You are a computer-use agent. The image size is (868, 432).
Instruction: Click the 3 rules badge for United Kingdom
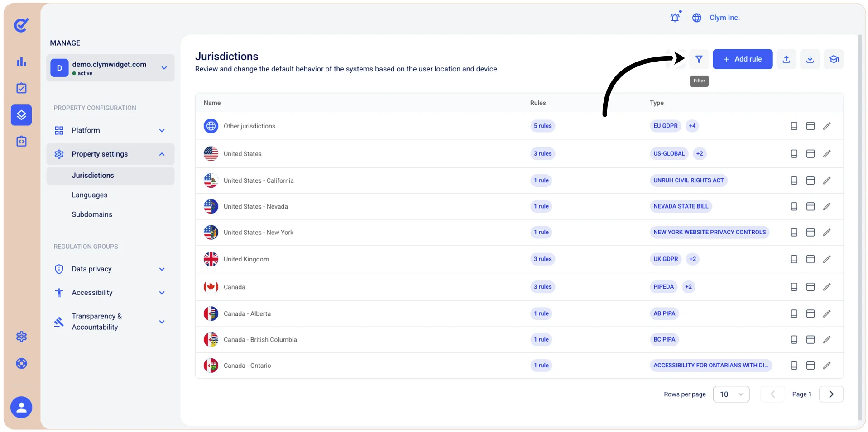[x=542, y=259]
